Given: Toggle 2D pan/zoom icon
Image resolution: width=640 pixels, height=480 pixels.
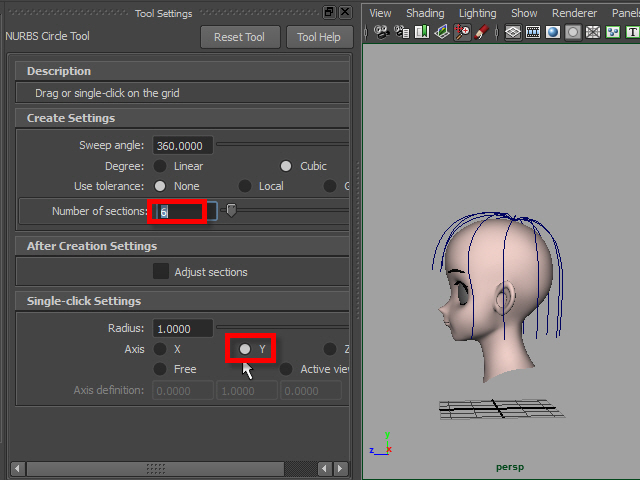Looking at the screenshot, I should point(462,32).
